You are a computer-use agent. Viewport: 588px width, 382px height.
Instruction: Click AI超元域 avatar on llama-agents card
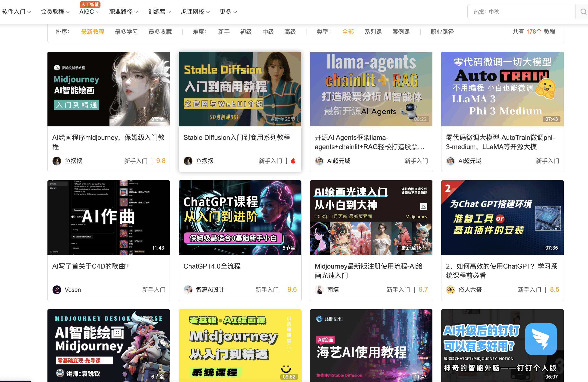pyautogui.click(x=319, y=161)
